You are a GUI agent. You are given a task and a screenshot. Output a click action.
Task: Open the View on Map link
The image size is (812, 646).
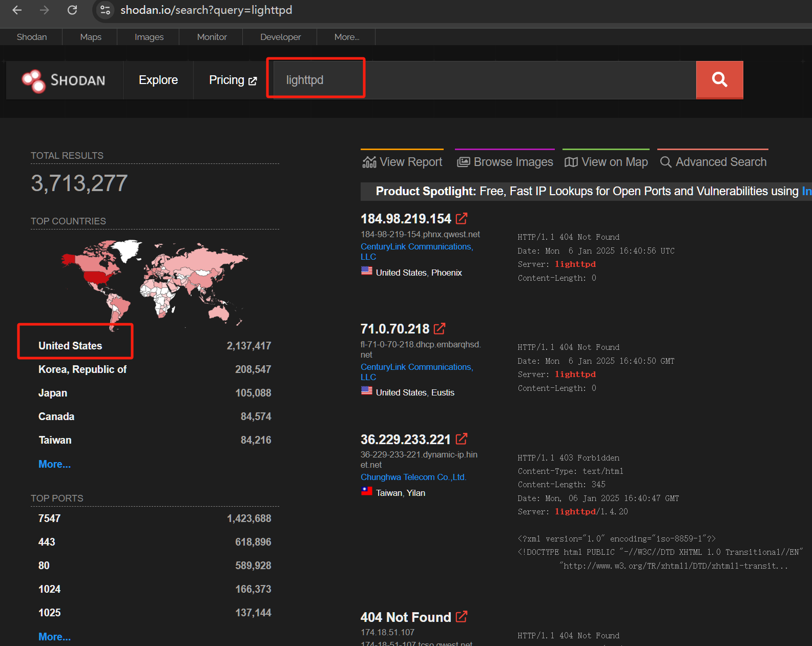606,162
